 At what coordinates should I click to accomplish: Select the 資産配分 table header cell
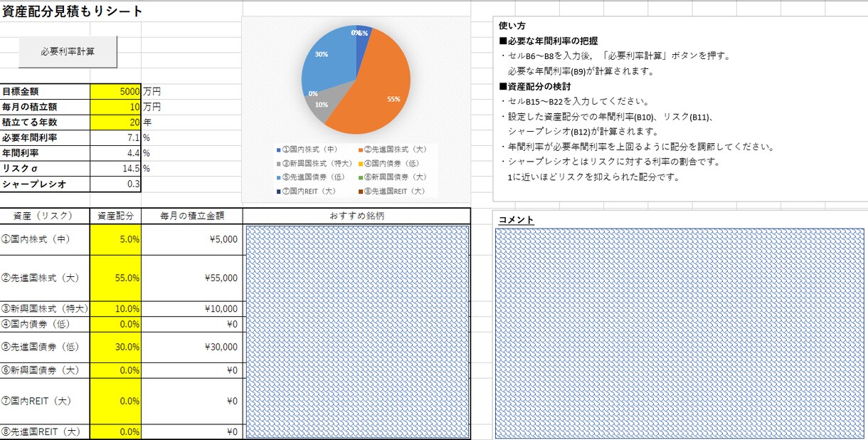tap(116, 216)
